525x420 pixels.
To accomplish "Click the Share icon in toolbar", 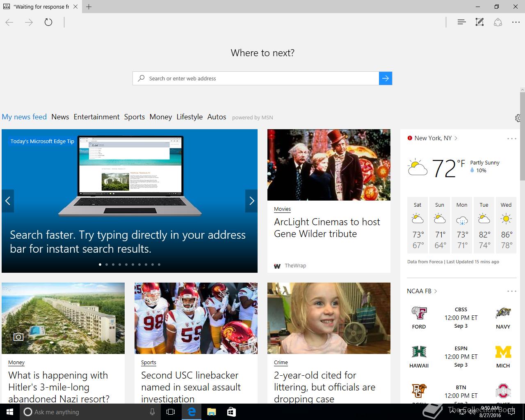I will (498, 22).
